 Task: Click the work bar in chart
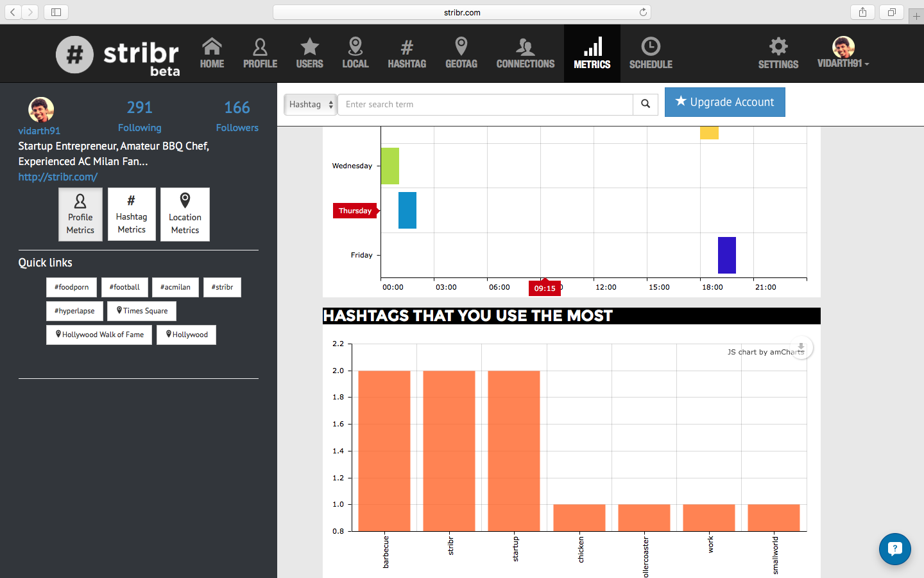[x=709, y=518]
